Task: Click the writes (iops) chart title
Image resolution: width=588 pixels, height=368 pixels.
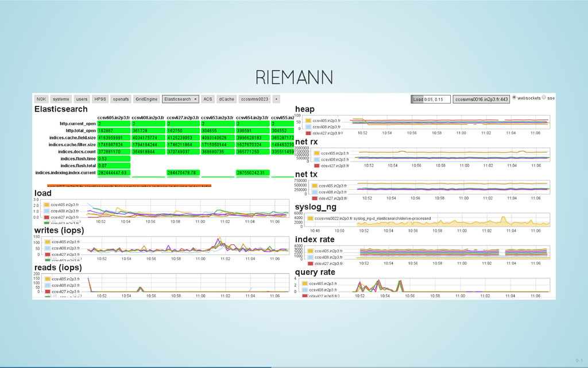Action: click(x=59, y=230)
